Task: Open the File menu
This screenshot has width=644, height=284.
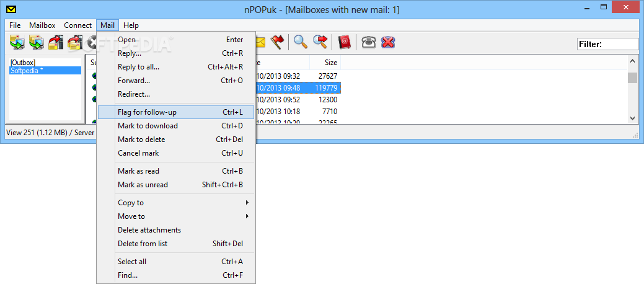Action: [15, 25]
